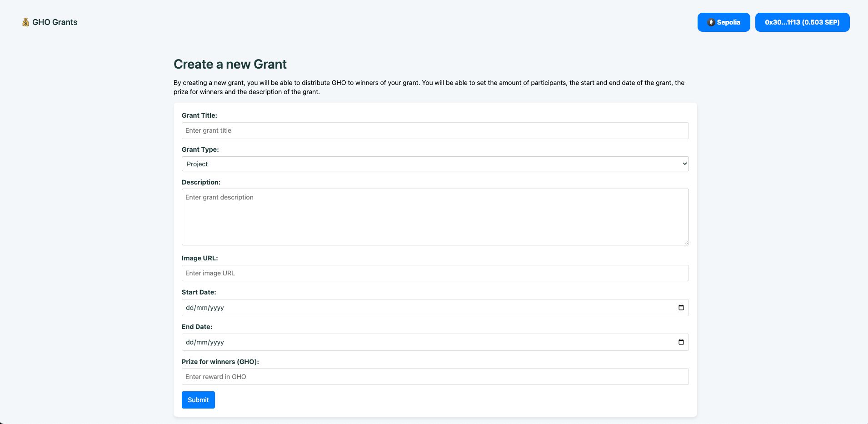Click the Start Date field

coord(435,308)
